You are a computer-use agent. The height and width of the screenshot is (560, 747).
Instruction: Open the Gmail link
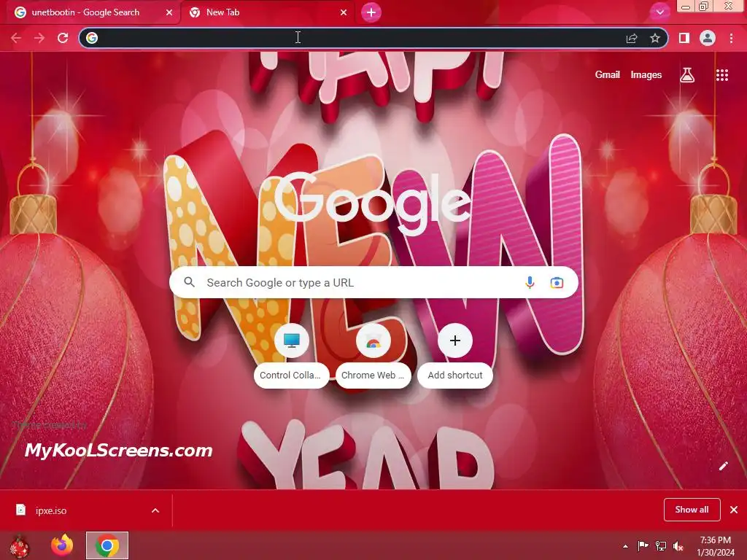click(x=608, y=75)
